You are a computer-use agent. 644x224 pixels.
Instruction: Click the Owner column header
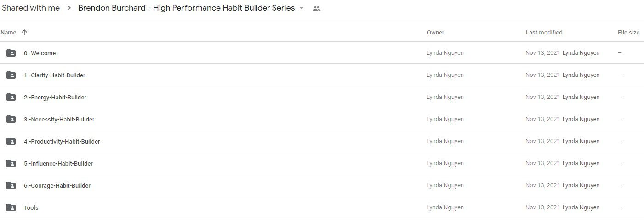436,33
